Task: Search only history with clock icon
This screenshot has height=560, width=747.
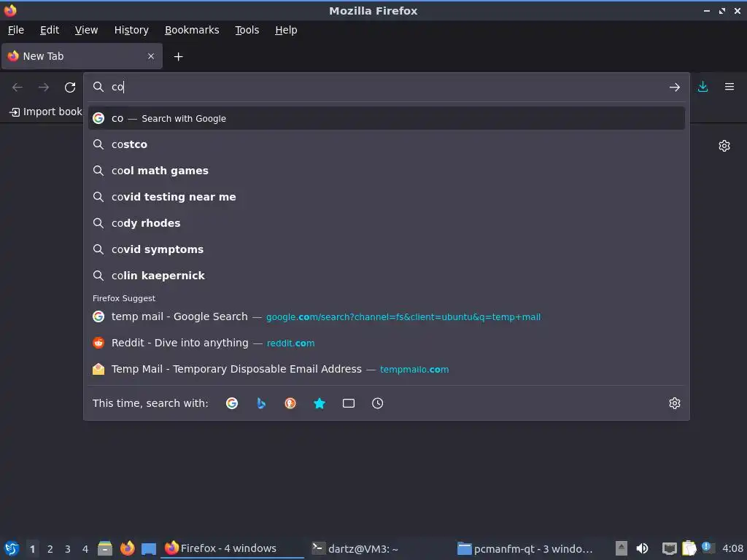Action: [x=377, y=403]
